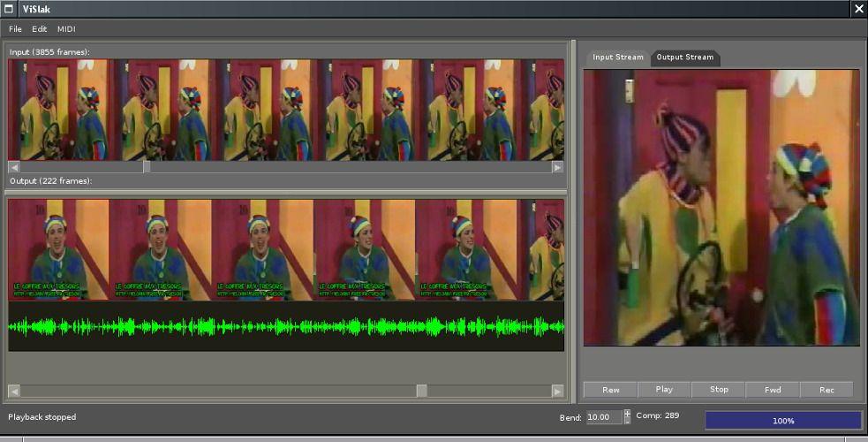Start recording with the Rec button
This screenshot has height=442, width=868.
[x=826, y=389]
